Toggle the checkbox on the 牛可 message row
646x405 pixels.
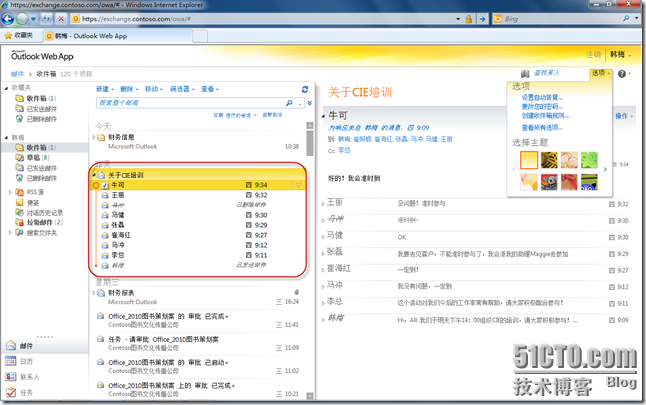[105, 185]
